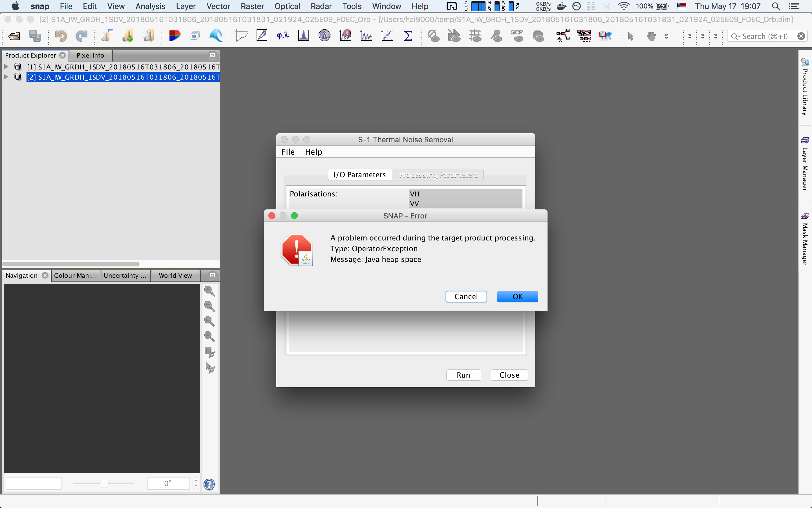Click the Docker whale menu bar icon

pyautogui.click(x=561, y=6)
